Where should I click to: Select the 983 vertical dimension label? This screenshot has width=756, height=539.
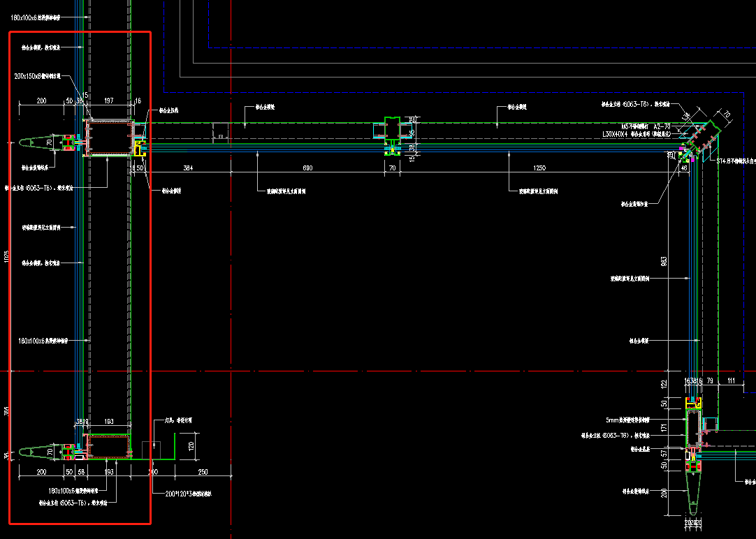(x=664, y=261)
